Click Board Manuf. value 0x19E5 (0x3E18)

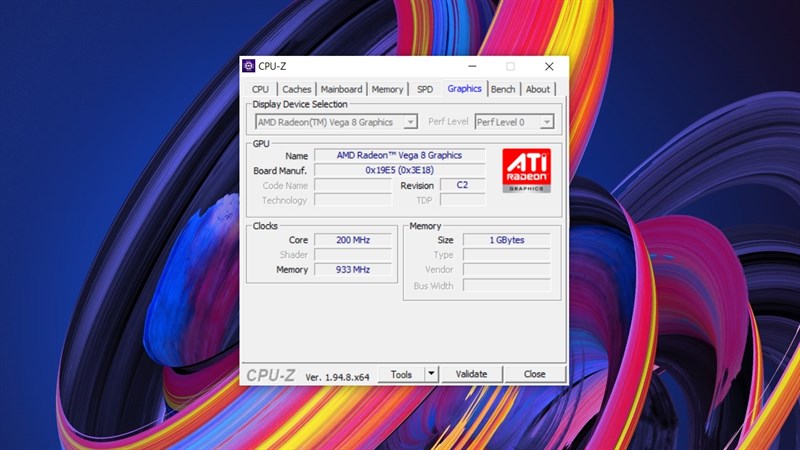click(x=399, y=170)
